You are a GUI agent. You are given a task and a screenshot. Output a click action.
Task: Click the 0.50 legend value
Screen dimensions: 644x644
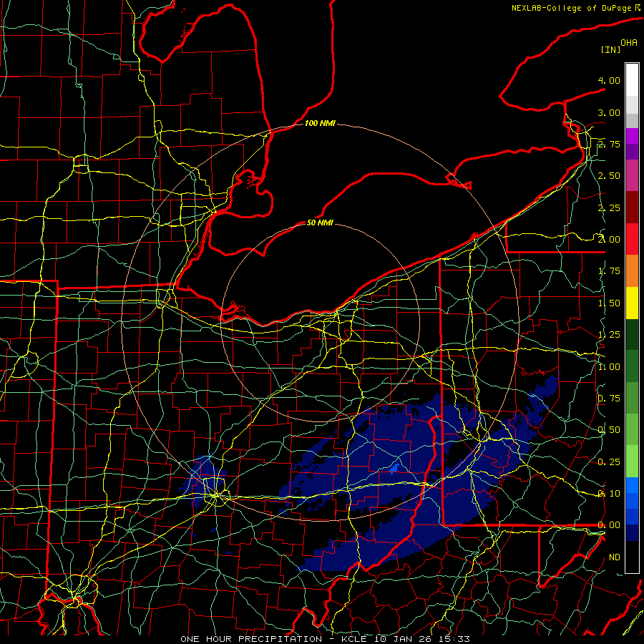tap(609, 430)
